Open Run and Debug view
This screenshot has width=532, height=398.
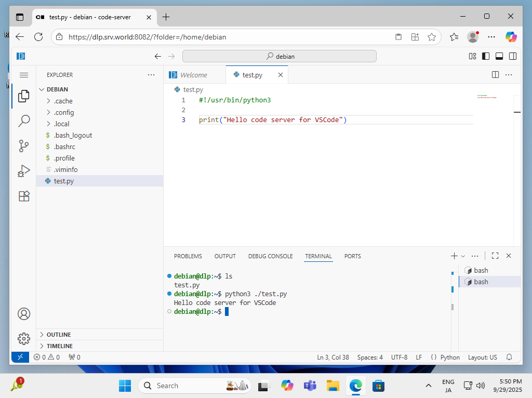point(24,171)
